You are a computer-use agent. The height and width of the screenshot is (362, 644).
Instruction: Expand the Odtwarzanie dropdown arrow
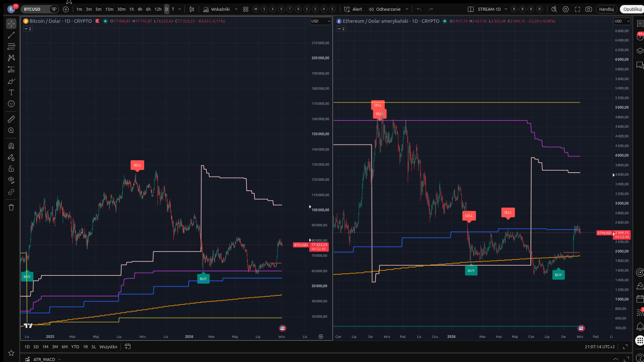coord(407,9)
